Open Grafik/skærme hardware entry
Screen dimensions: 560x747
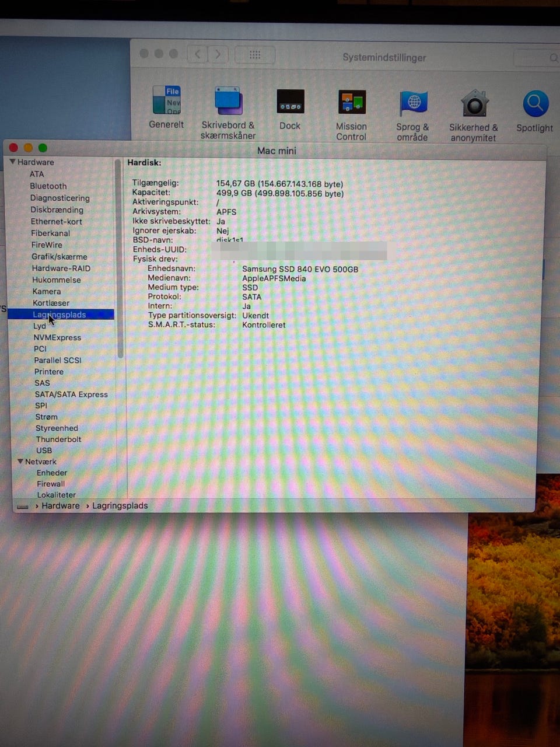pyautogui.click(x=60, y=256)
